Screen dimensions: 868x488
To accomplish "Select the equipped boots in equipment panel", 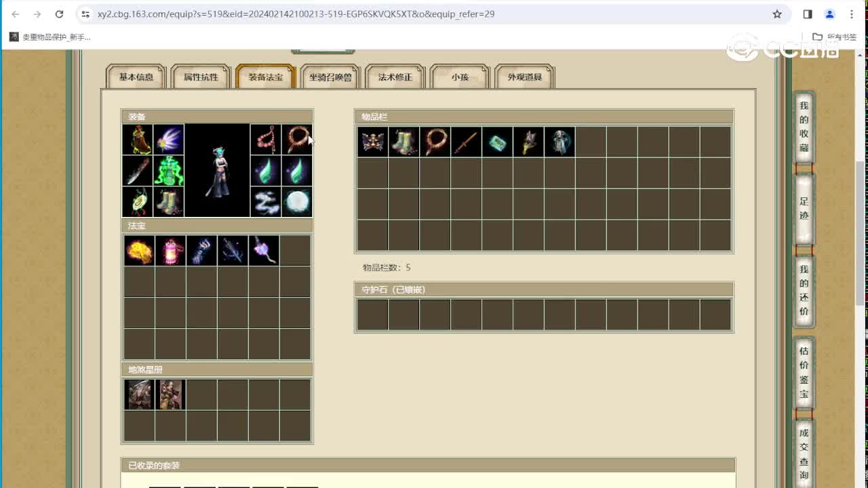I will [169, 202].
